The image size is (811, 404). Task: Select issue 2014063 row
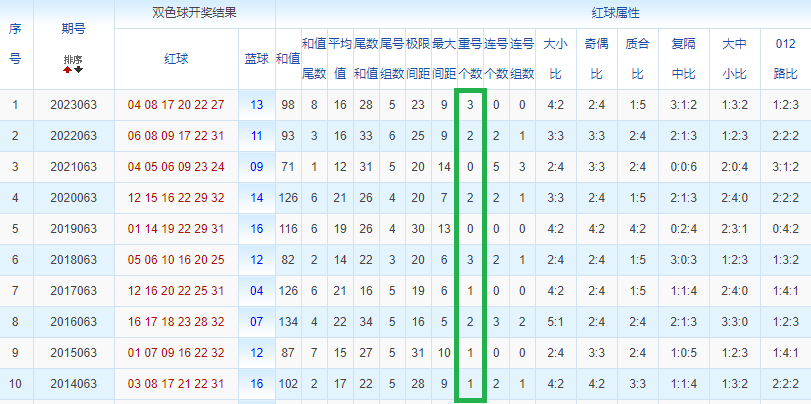[74, 384]
